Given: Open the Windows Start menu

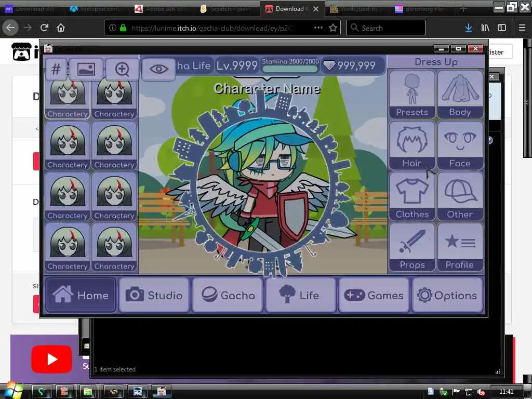Looking at the screenshot, I should point(13,390).
